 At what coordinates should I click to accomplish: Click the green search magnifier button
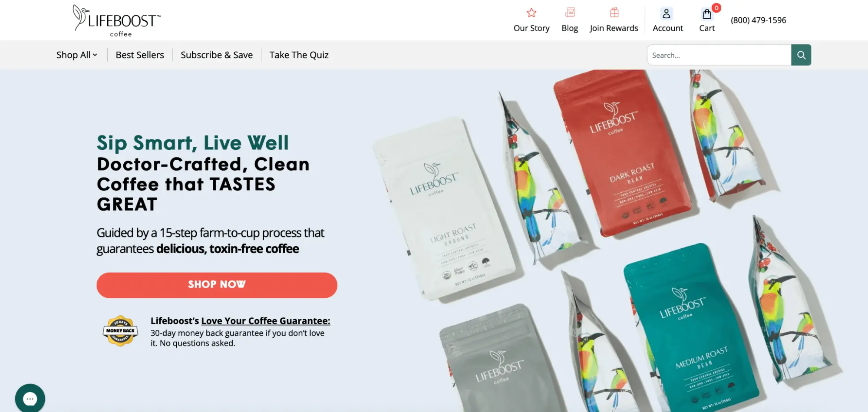click(801, 55)
